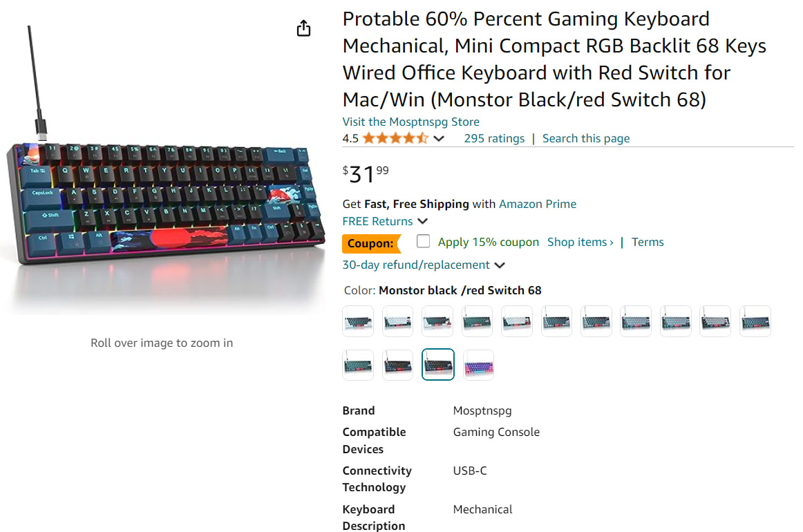This screenshot has height=532, width=803.
Task: Click the currently selected Monstor black swatch
Action: tap(438, 365)
